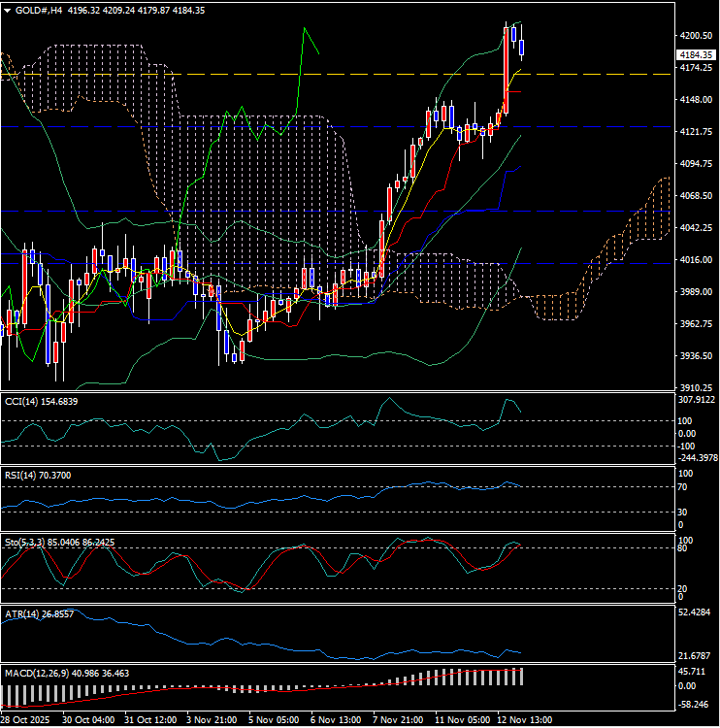Screen dimensions: 720x728
Task: Click the 12 Nov 13:00 time label
Action: click(524, 721)
